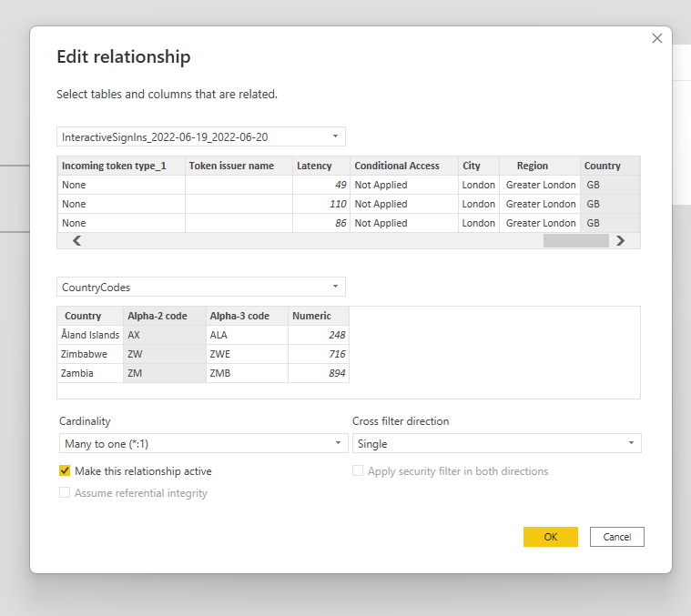
Task: Click the horizontal scrollbar thumb of sign-ins preview
Action: coord(576,241)
